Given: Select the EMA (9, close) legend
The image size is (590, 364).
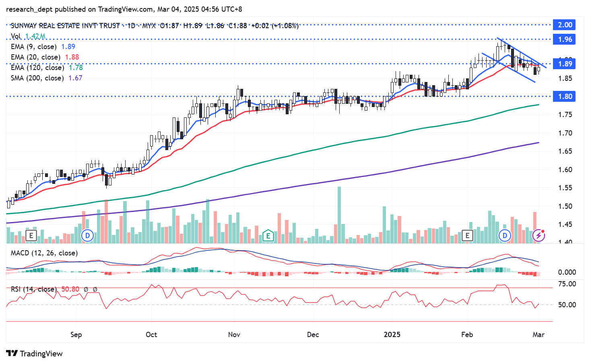Looking at the screenshot, I should pos(43,47).
